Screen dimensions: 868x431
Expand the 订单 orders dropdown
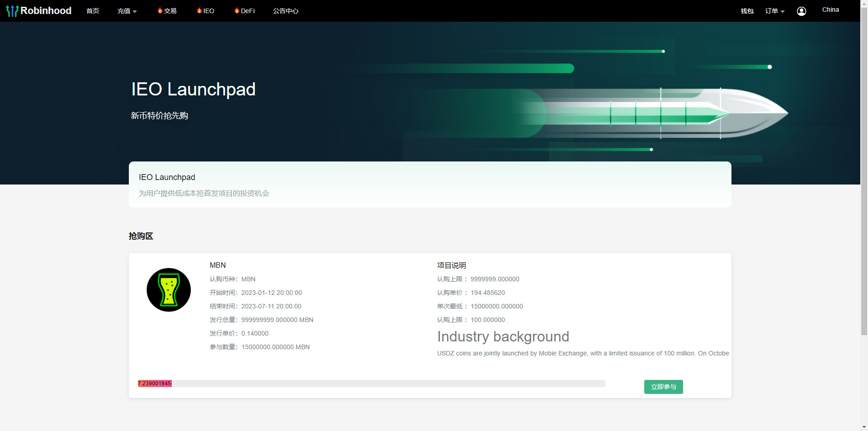coord(774,11)
